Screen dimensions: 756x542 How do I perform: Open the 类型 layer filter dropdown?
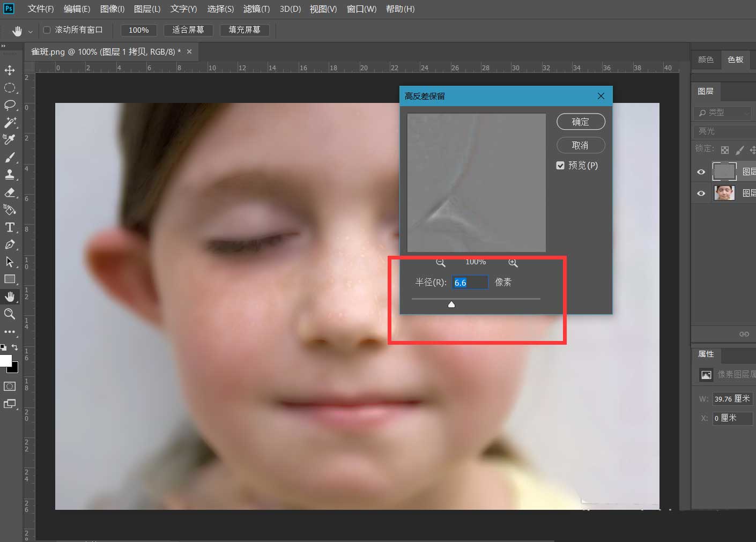click(724, 113)
